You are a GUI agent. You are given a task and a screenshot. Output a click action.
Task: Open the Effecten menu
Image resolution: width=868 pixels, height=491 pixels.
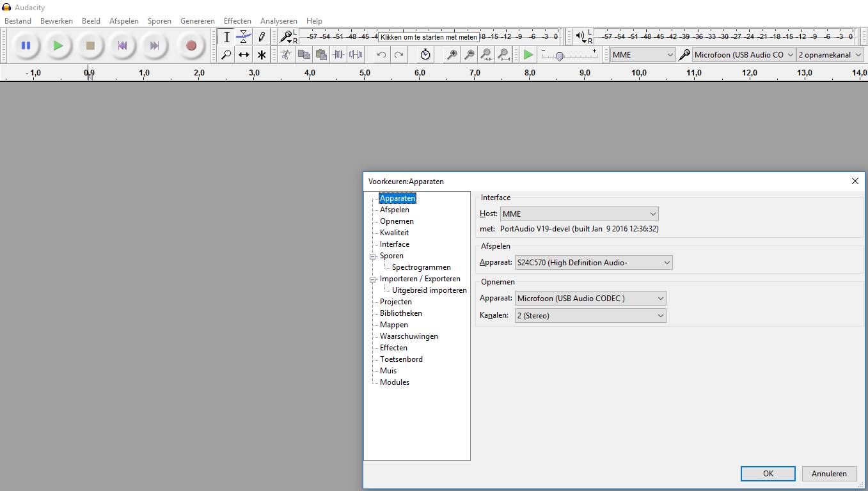click(x=237, y=20)
